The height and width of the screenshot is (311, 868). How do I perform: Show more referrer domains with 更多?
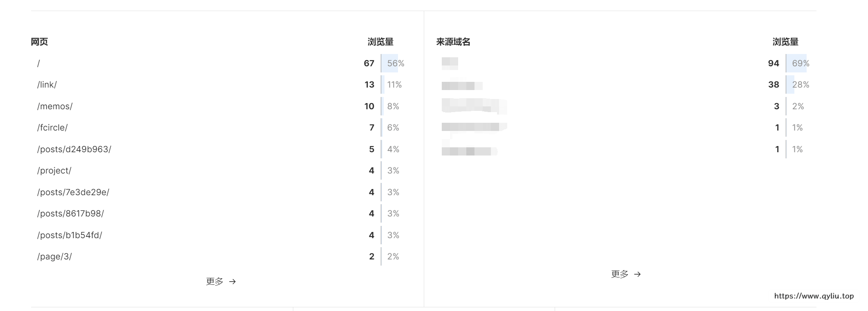click(x=620, y=274)
